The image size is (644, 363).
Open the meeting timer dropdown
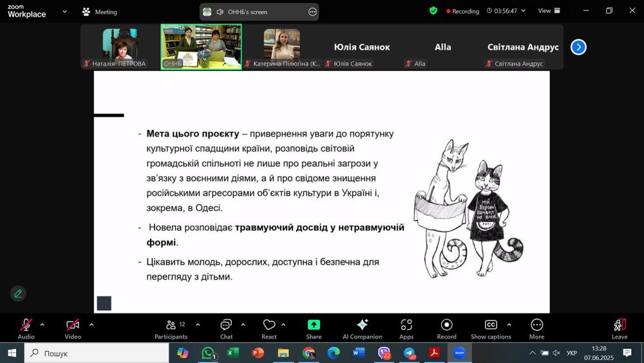[x=506, y=11]
